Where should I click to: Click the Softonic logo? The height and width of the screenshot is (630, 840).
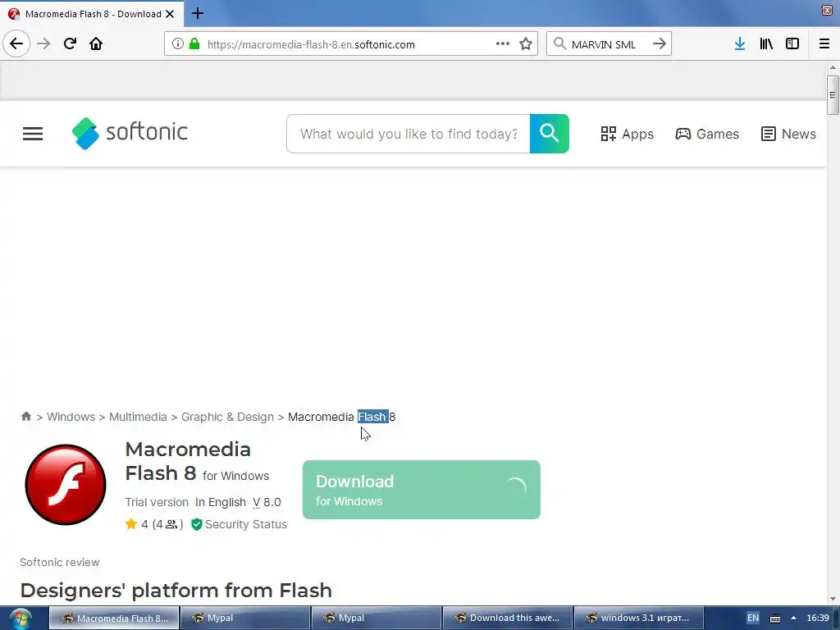point(130,133)
